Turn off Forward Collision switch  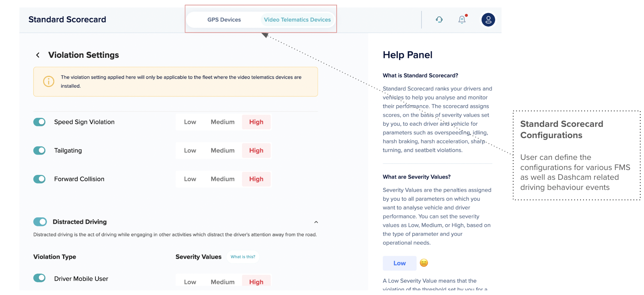pyautogui.click(x=39, y=179)
